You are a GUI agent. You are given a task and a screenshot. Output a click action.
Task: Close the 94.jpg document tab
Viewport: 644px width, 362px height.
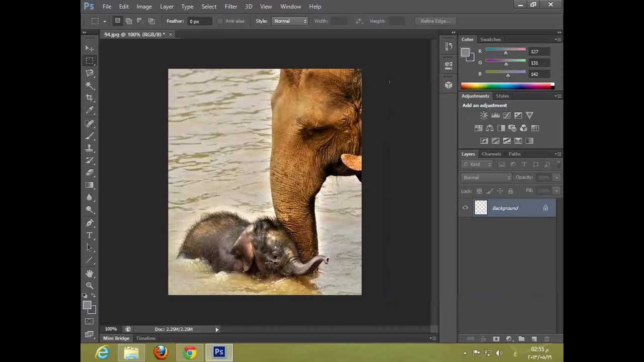[171, 34]
